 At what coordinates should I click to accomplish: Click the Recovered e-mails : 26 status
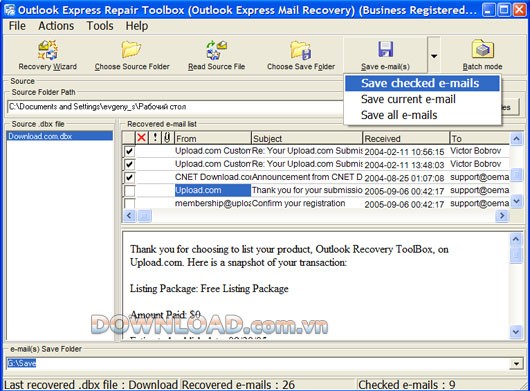coord(238,385)
